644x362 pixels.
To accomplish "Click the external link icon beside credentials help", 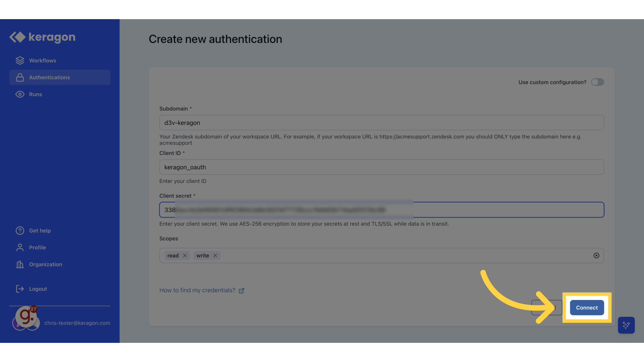I will click(241, 291).
